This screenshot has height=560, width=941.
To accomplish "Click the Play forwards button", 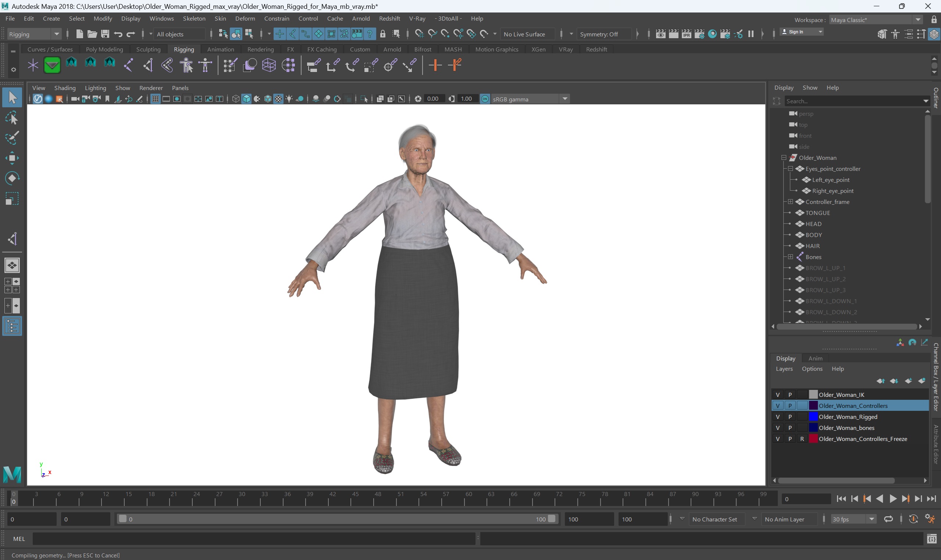I will point(893,499).
